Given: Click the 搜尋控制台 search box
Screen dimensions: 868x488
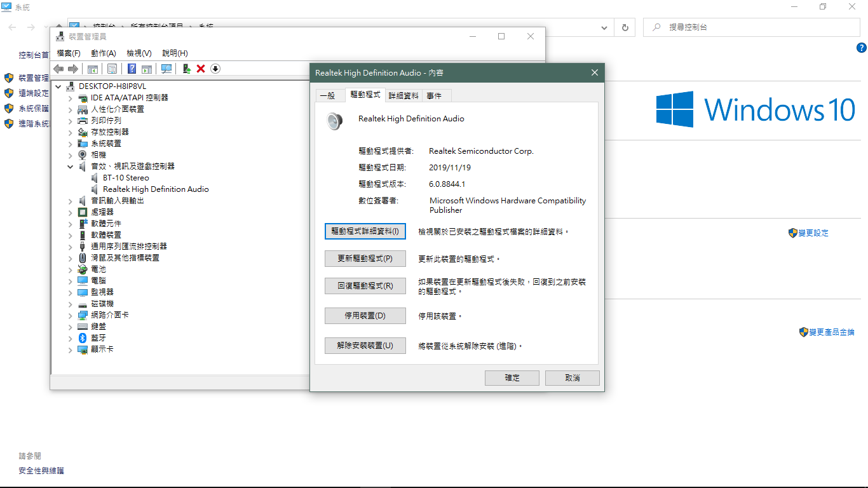Looking at the screenshot, I should 751,28.
